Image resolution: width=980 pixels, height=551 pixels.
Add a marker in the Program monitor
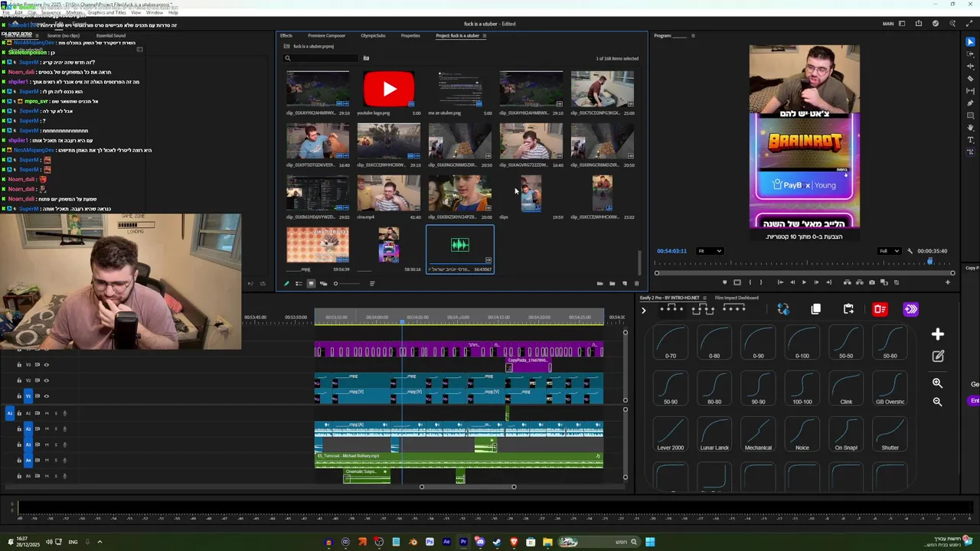(x=725, y=282)
